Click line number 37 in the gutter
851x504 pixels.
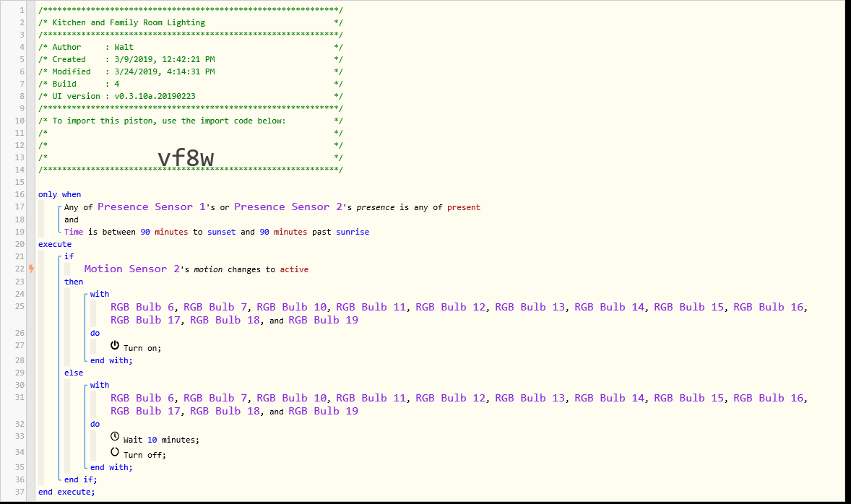pyautogui.click(x=20, y=492)
